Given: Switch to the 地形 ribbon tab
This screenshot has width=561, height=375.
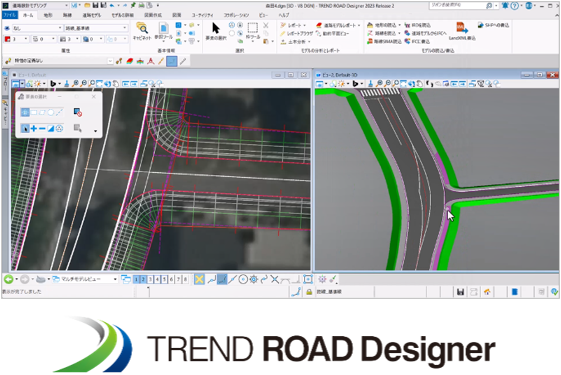Looking at the screenshot, I should click(x=48, y=15).
